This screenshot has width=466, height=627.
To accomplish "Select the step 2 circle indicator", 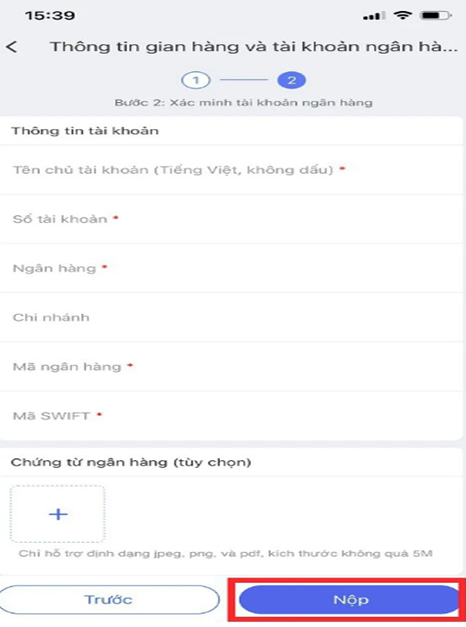I will coord(292,80).
